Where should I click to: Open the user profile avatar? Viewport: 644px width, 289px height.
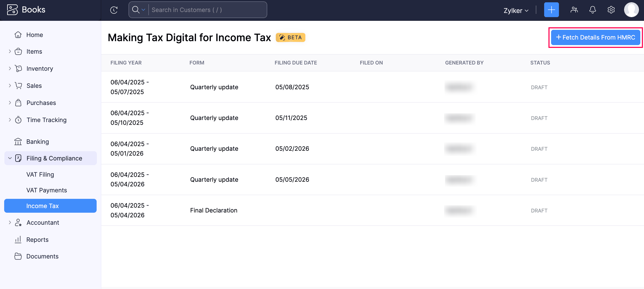tap(631, 10)
